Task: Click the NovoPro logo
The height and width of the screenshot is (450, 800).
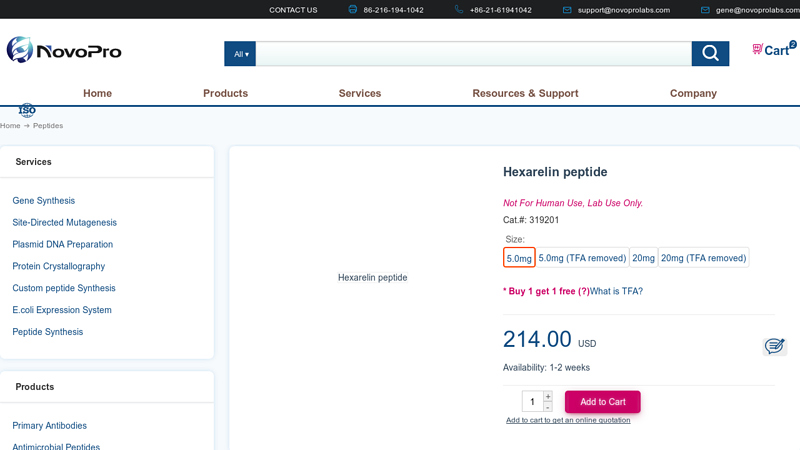Action: [64, 50]
